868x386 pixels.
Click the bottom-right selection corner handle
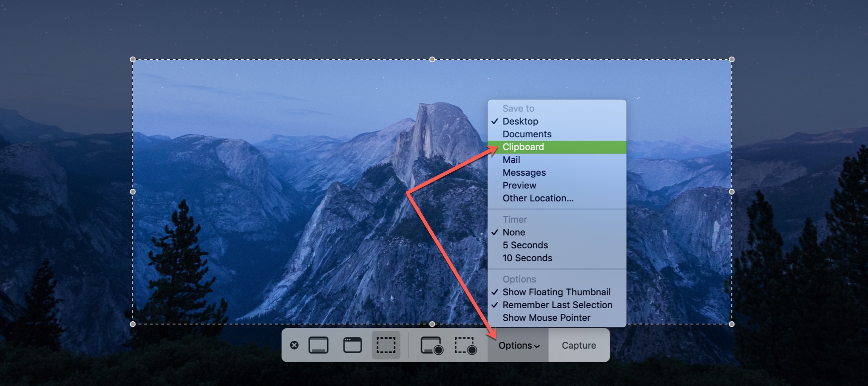point(732,324)
